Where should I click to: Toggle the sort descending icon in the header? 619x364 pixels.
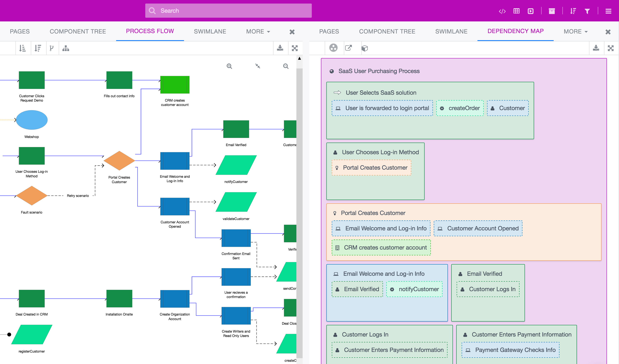click(573, 11)
